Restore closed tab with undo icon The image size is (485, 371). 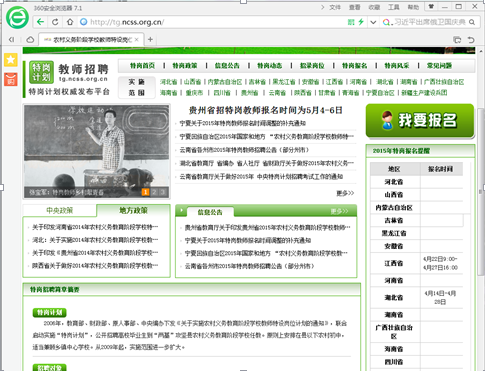coord(471,40)
